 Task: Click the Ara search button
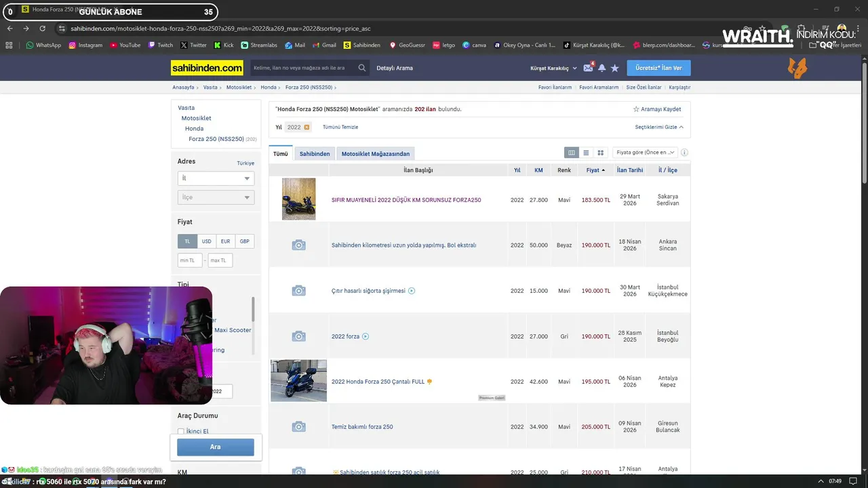coord(215,447)
